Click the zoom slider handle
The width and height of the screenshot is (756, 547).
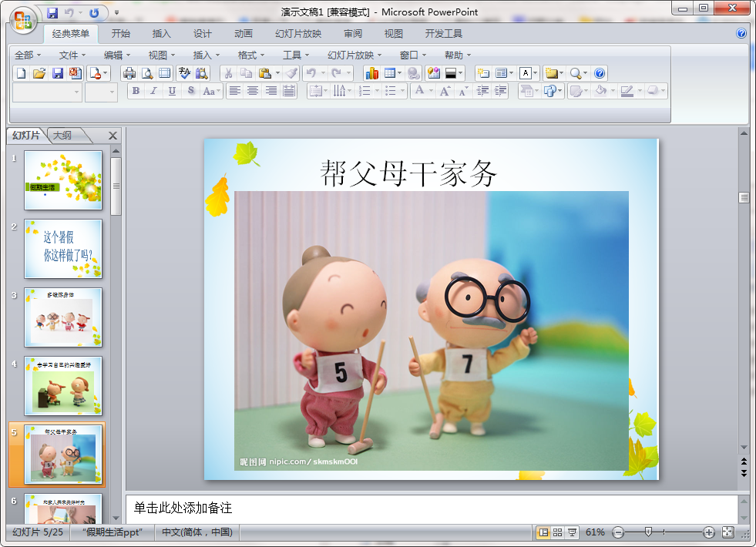tap(648, 532)
